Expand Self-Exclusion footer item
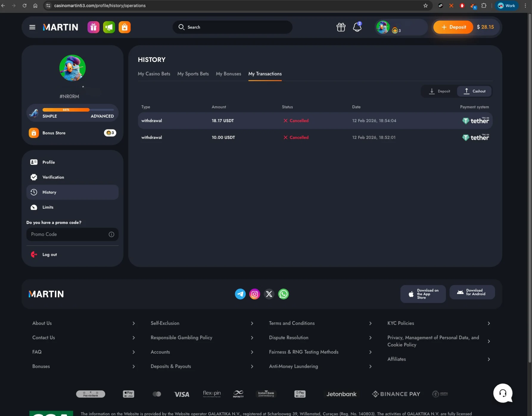The width and height of the screenshot is (532, 416). click(x=202, y=323)
